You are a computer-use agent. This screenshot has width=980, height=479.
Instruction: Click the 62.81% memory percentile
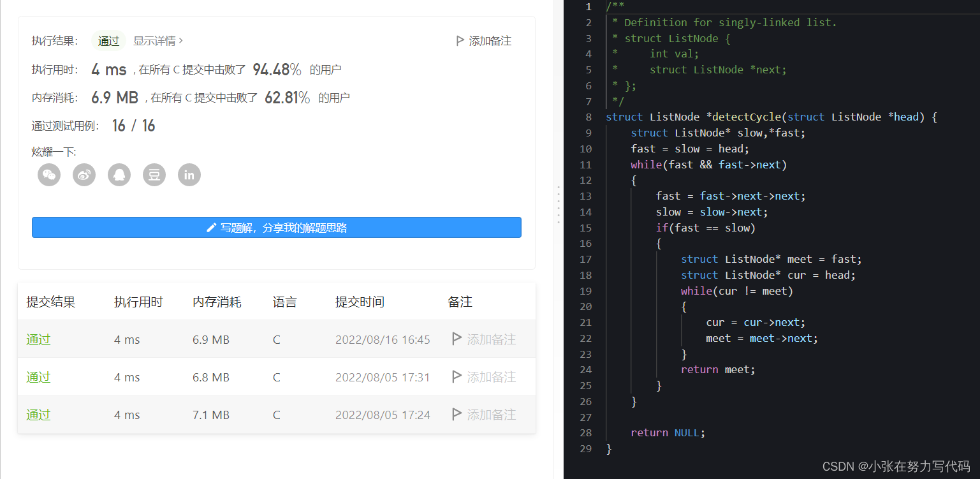pos(288,98)
